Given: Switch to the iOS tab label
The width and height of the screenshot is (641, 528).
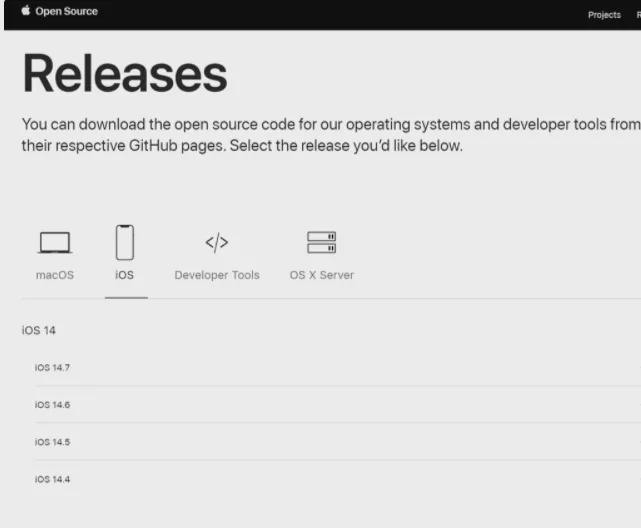Looking at the screenshot, I should (x=124, y=275).
